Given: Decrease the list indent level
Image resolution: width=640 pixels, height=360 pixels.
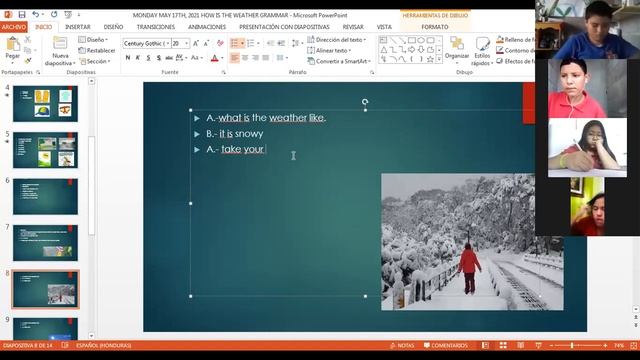Looking at the screenshot, I should (270, 43).
